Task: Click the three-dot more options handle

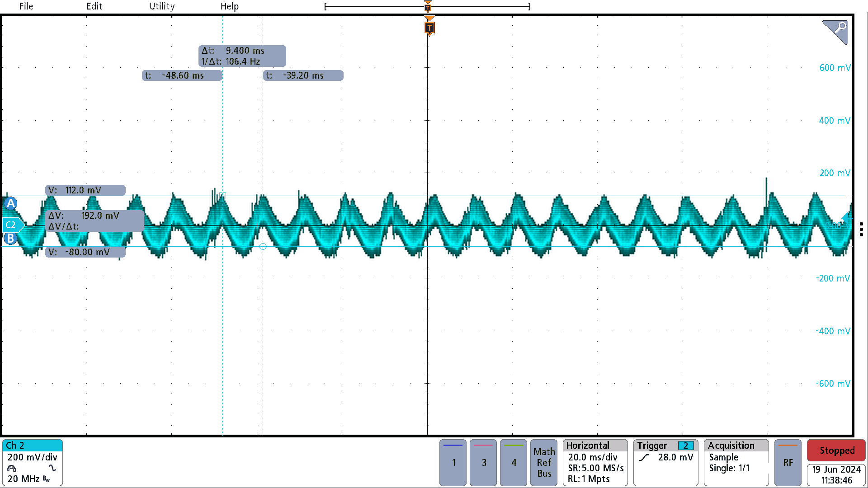Action: 861,229
